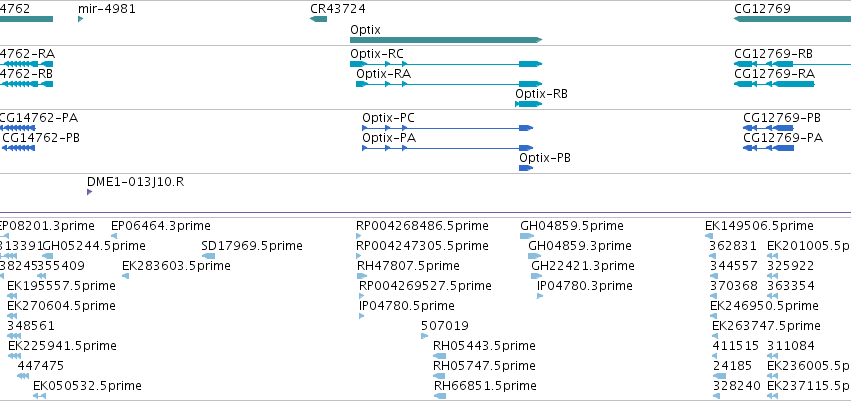Select the CR43724 gene feature
The width and height of the screenshot is (851, 401).
tap(319, 19)
